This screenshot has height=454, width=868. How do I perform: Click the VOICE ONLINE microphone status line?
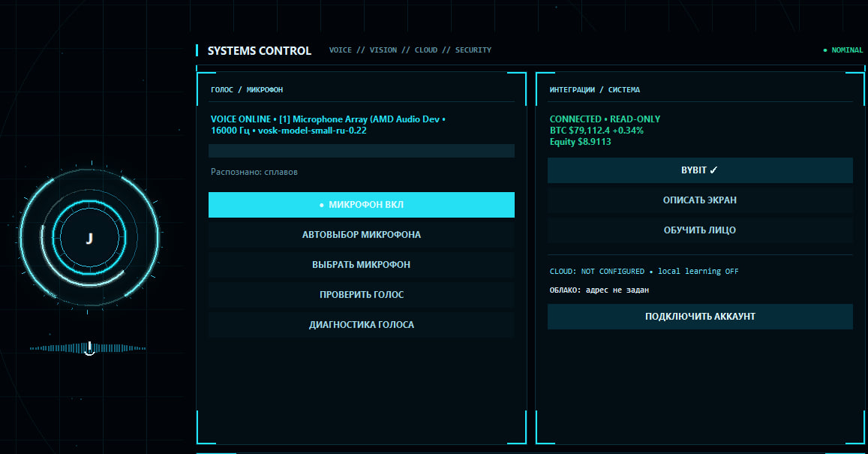tap(329, 125)
